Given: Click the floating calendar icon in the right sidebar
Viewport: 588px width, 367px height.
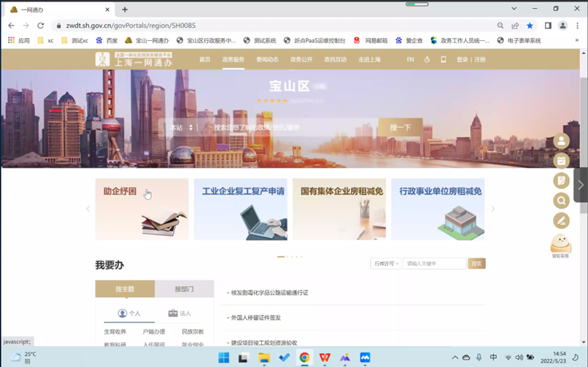Looking at the screenshot, I should (562, 161).
